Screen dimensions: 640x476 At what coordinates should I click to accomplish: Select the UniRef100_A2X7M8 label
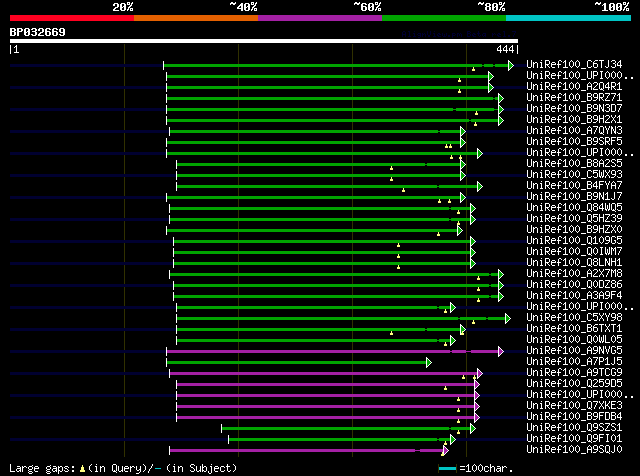tap(574, 273)
